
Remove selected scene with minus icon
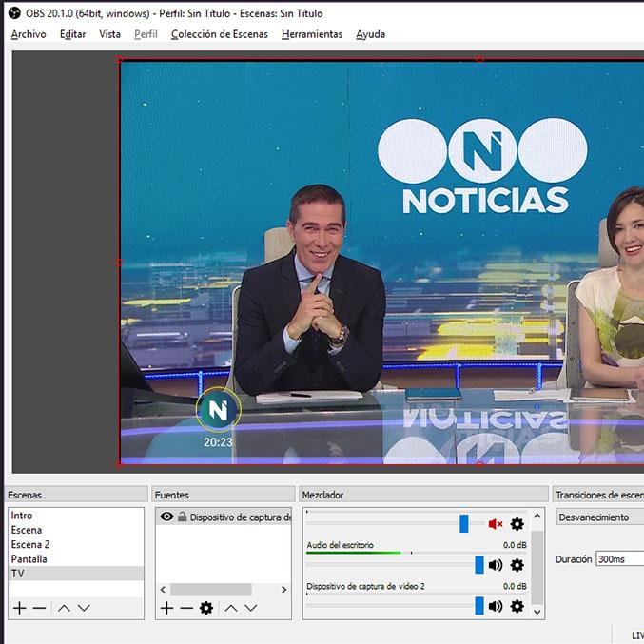(39, 608)
